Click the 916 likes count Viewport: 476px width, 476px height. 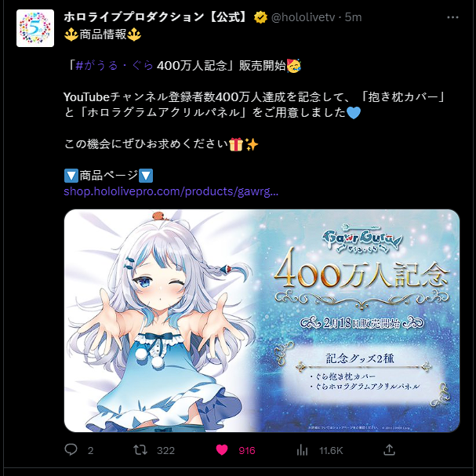point(247,450)
